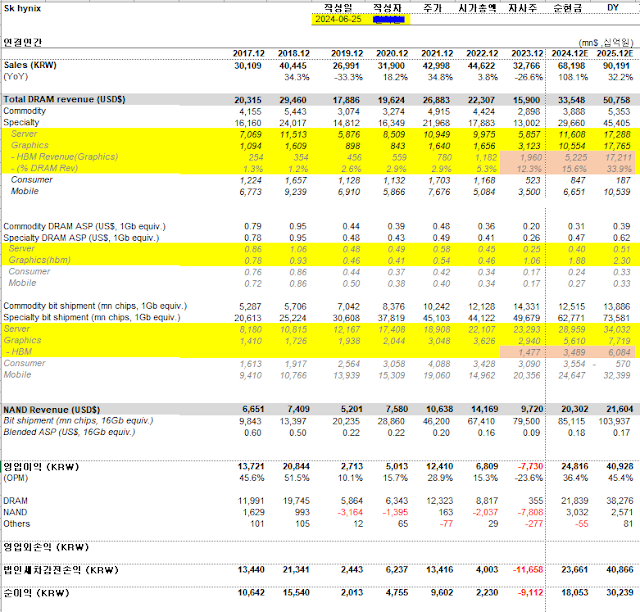Click the DY header cell
Screen dimensions: 640x612
point(613,8)
